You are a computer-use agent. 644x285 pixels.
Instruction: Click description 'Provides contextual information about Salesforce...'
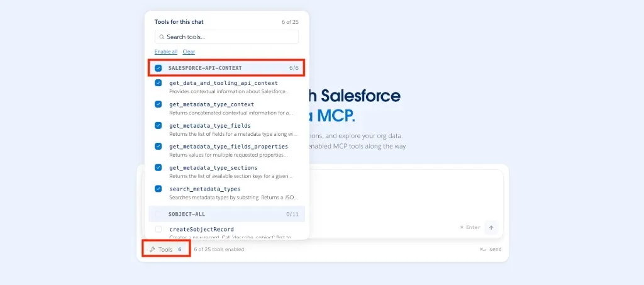pyautogui.click(x=229, y=92)
